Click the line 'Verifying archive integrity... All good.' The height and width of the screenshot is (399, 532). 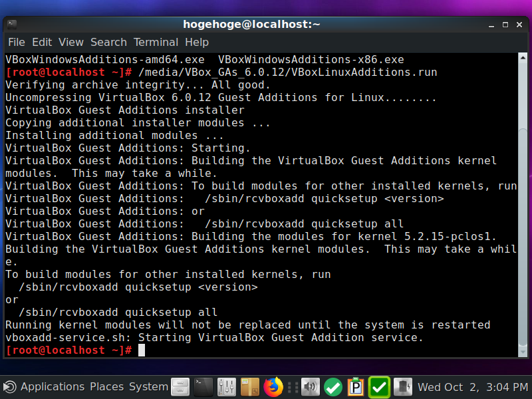[x=138, y=85]
